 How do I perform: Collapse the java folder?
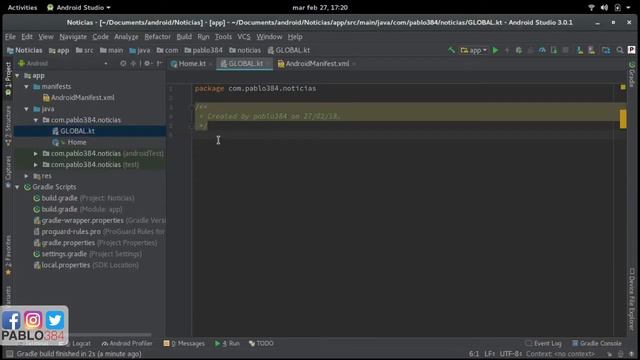[x=27, y=109]
